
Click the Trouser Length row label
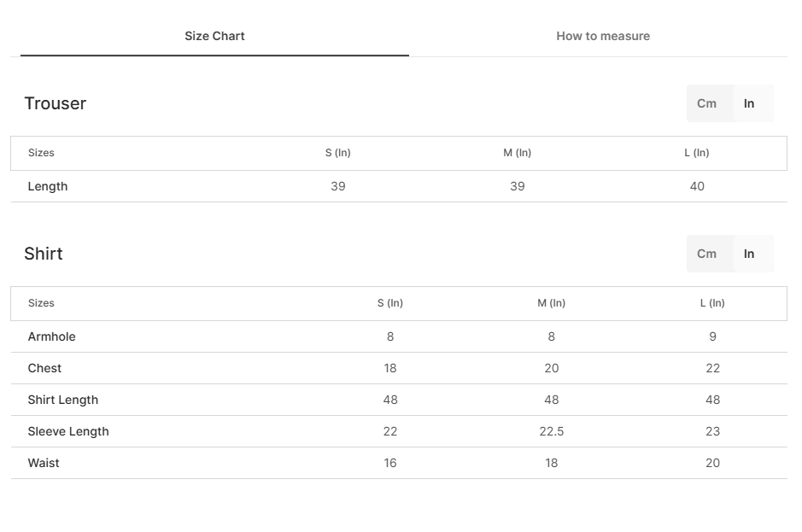[x=48, y=186]
